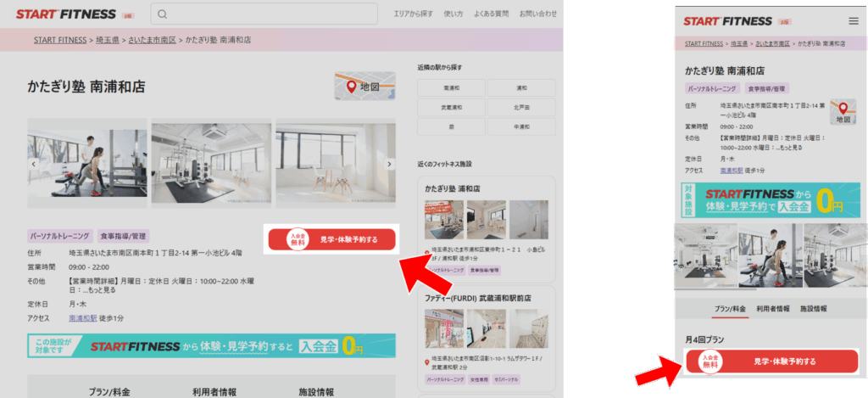Click the search magnifier icon in search bar
868x398 pixels.
pyautogui.click(x=163, y=14)
